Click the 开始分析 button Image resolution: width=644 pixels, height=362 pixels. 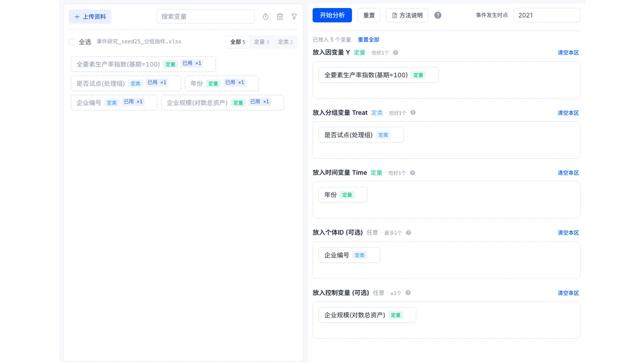pos(332,15)
